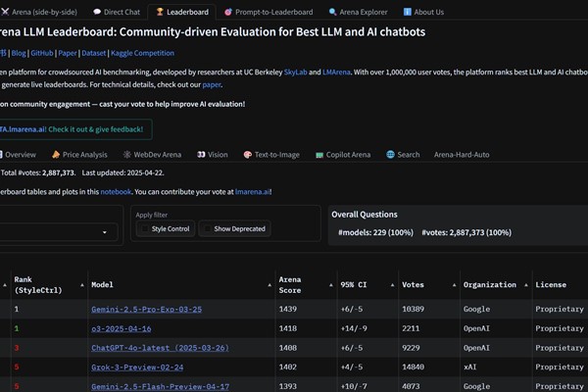
Task: Click the Text-to-Image palette icon
Action: click(x=248, y=155)
